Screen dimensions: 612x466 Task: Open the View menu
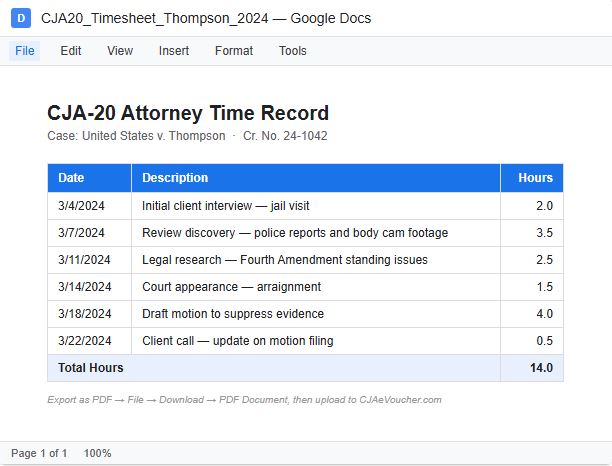tap(120, 51)
